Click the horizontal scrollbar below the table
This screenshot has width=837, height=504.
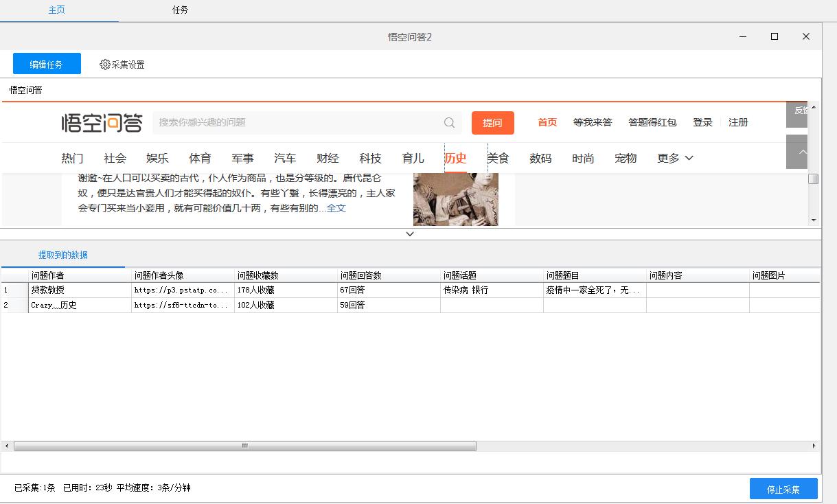tap(244, 446)
